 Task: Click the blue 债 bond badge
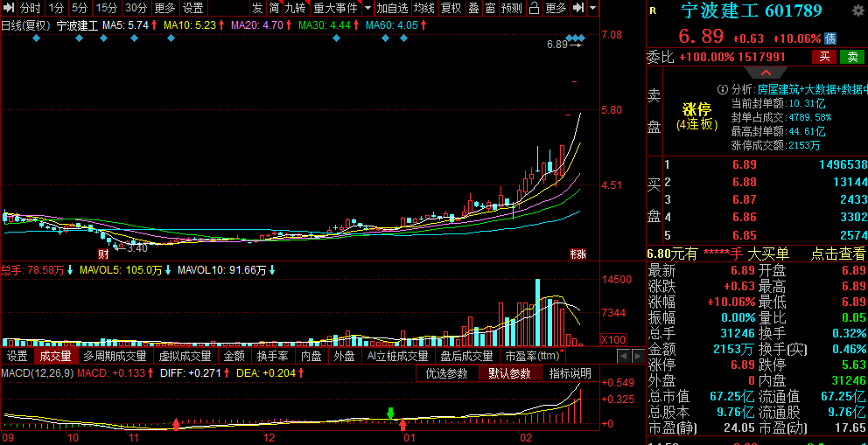click(830, 38)
